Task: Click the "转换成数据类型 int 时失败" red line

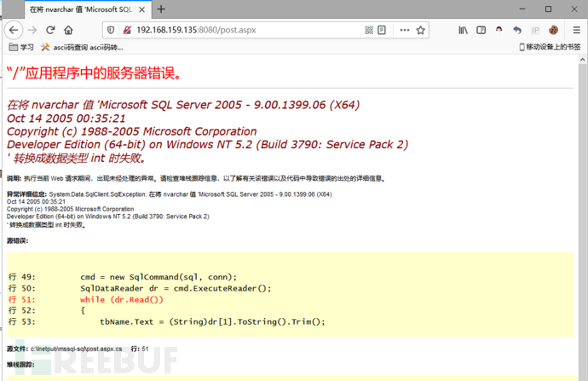Action: click(76, 158)
